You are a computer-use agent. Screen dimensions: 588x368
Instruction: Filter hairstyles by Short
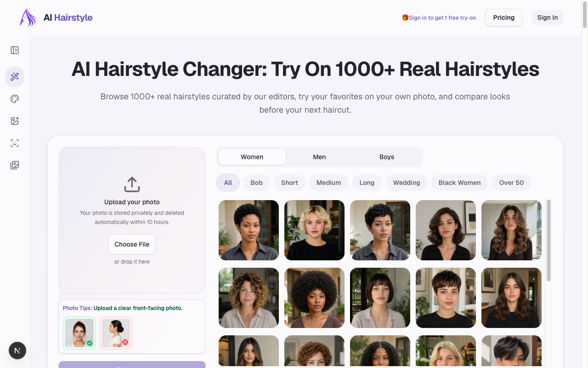tap(289, 183)
